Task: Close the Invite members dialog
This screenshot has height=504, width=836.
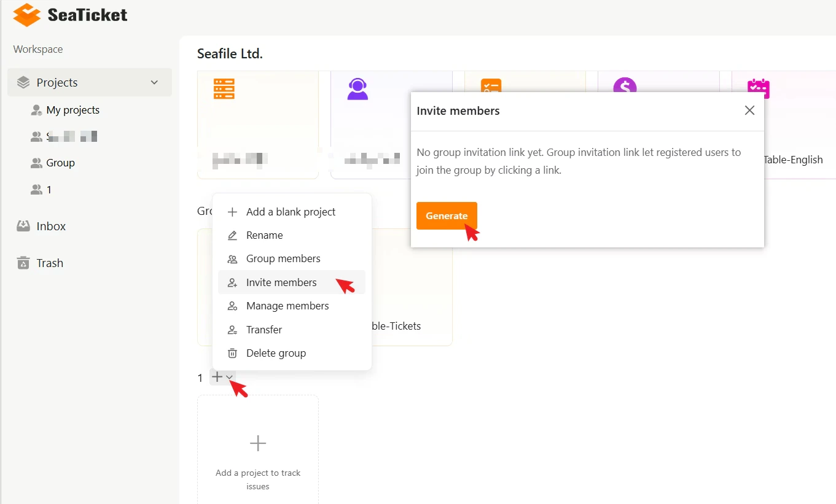Action: 749,110
